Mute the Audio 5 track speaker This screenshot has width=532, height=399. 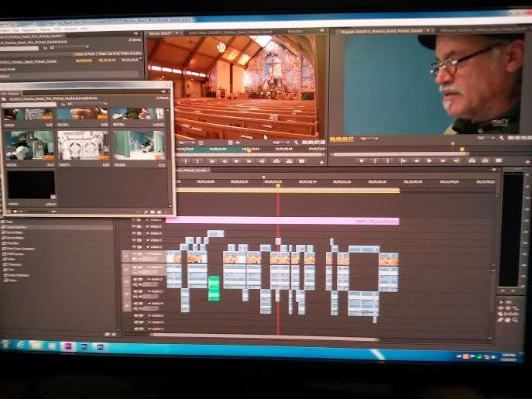tap(136, 315)
